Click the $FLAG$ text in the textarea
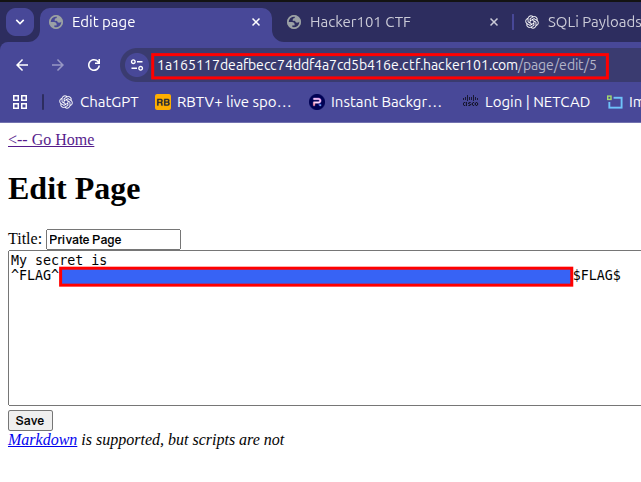This screenshot has height=482, width=641. [597, 276]
